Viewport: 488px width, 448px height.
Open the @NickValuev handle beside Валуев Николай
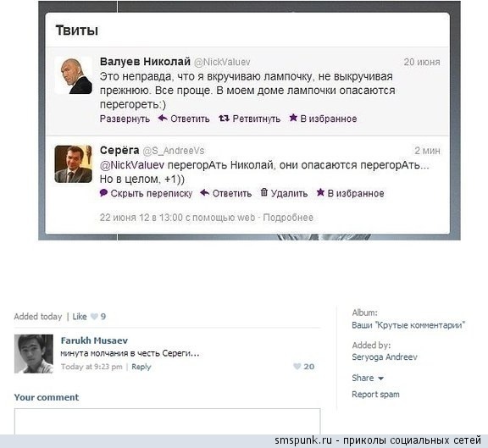(x=222, y=62)
